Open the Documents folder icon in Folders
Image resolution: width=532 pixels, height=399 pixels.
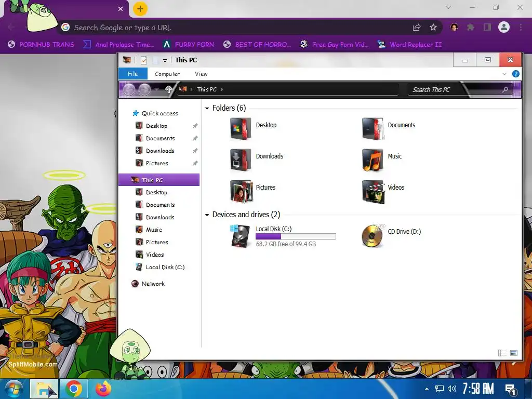click(373, 129)
